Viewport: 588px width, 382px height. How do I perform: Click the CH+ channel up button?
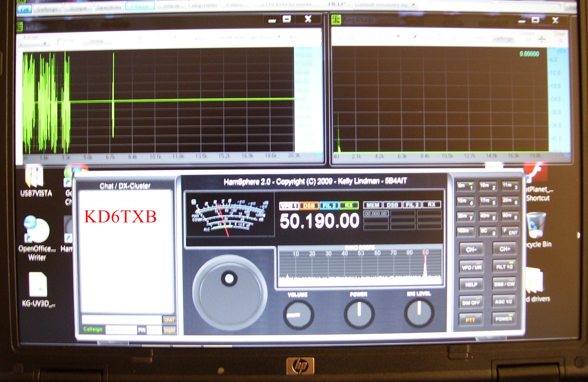(504, 249)
